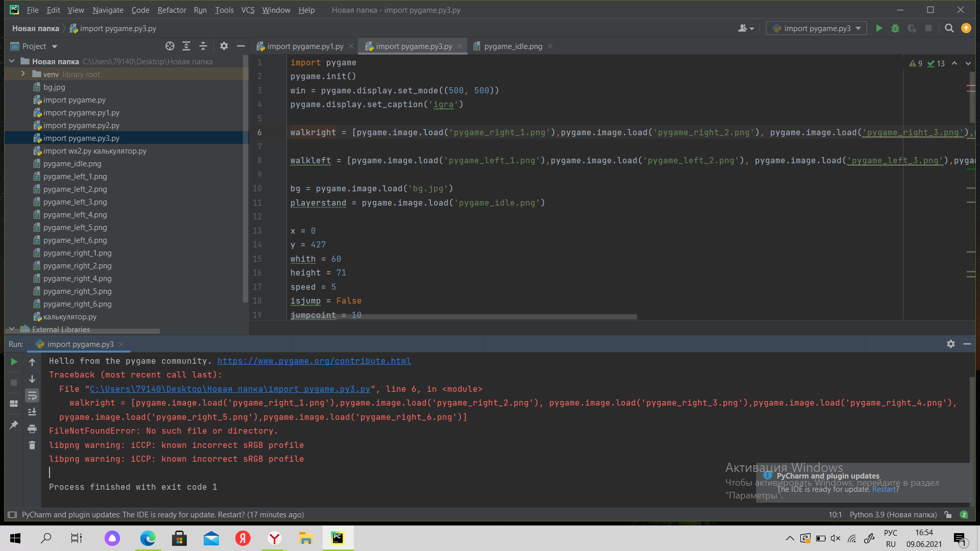Toggle scroll to end in Run console
The image size is (980, 551).
(x=32, y=412)
